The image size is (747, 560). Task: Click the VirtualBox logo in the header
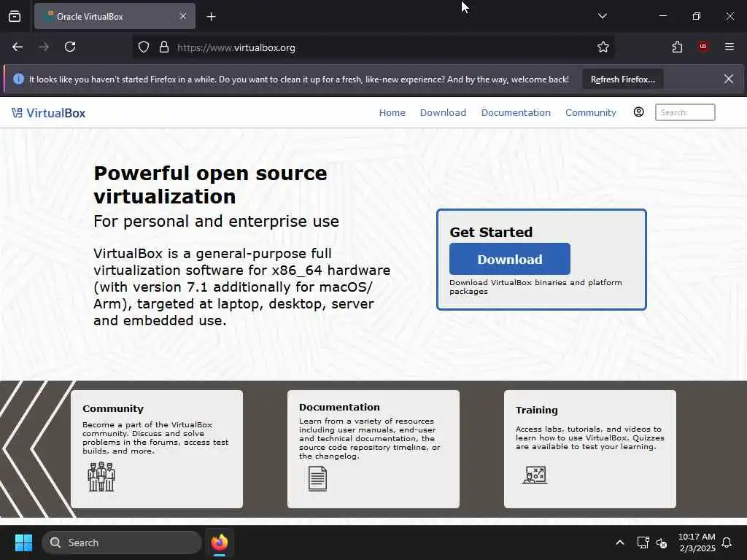click(18, 113)
